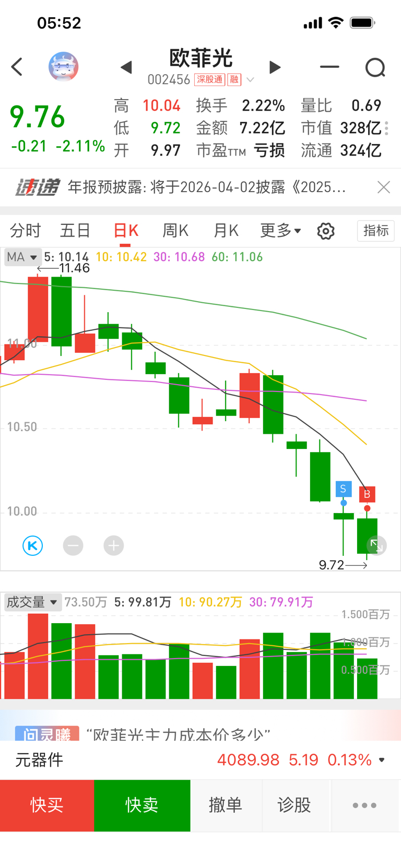Tap the 欧菲光 stock title
Image resolution: width=401 pixels, height=868 pixels.
coord(200,58)
